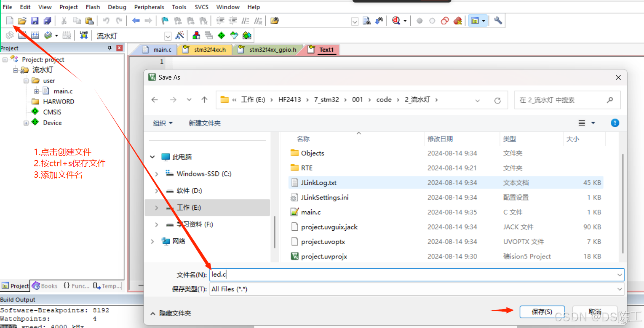The image size is (644, 328).
Task: Click the 在 2_流水灯 中搜索 search box
Action: (x=567, y=100)
